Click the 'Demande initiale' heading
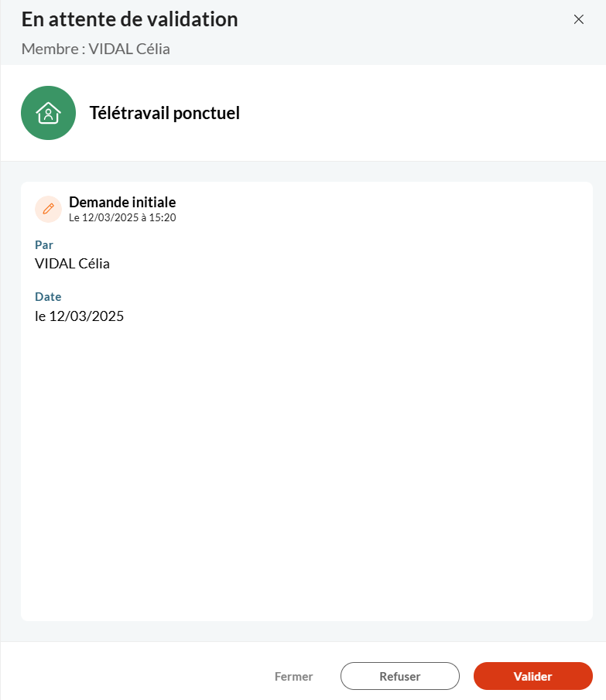 122,202
